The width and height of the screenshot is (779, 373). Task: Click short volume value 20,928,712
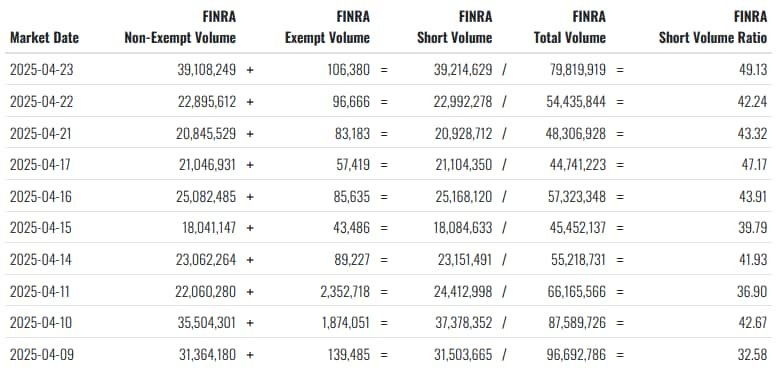(x=463, y=134)
